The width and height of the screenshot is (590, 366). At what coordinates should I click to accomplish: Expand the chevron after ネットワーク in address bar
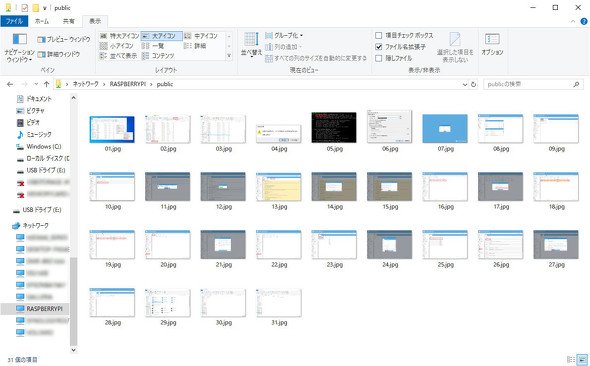coord(104,84)
